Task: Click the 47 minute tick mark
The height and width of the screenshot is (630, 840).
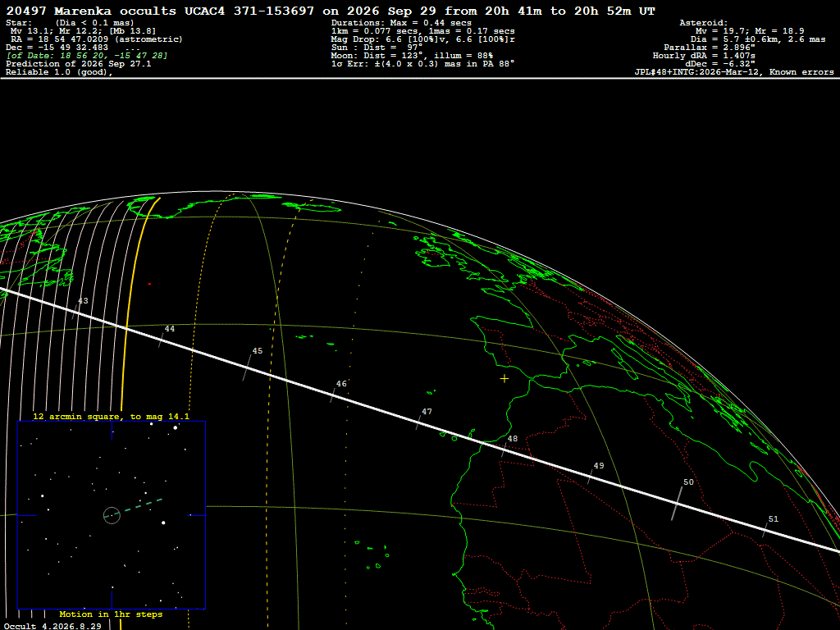Action: (419, 421)
